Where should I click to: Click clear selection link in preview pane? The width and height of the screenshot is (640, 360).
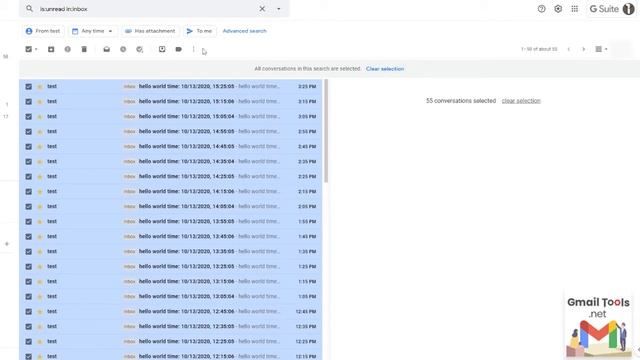click(521, 101)
